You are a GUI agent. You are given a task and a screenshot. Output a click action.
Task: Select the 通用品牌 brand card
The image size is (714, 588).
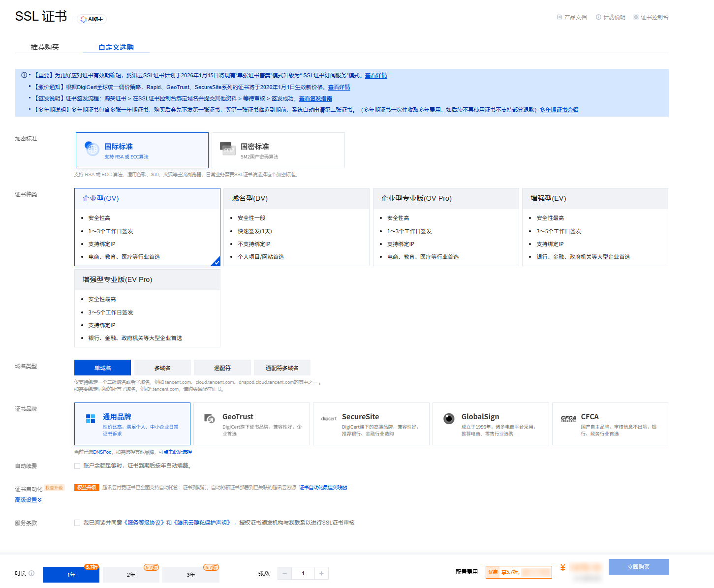[x=132, y=424]
